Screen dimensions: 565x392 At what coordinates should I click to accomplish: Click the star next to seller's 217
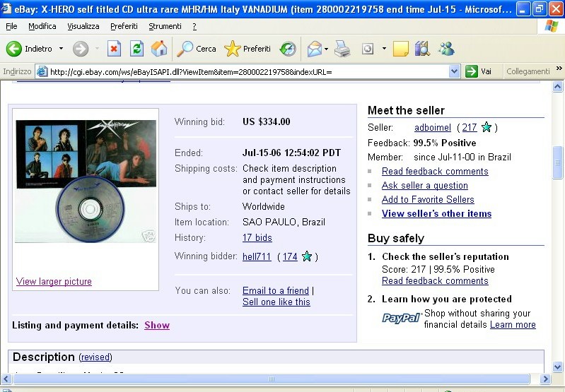pos(487,127)
